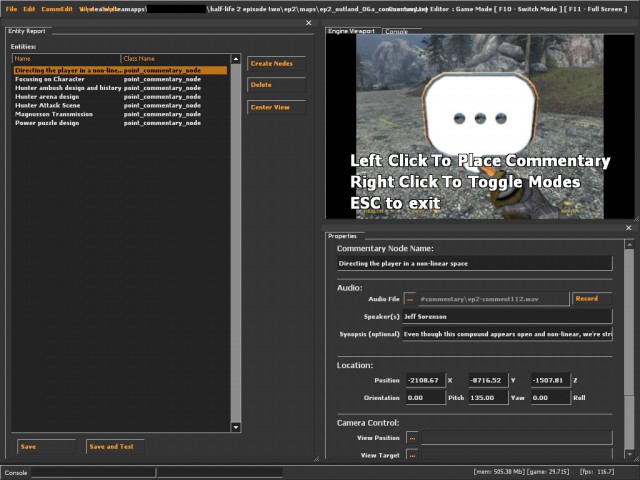
Task: Close the Properties panel
Action: tap(629, 228)
